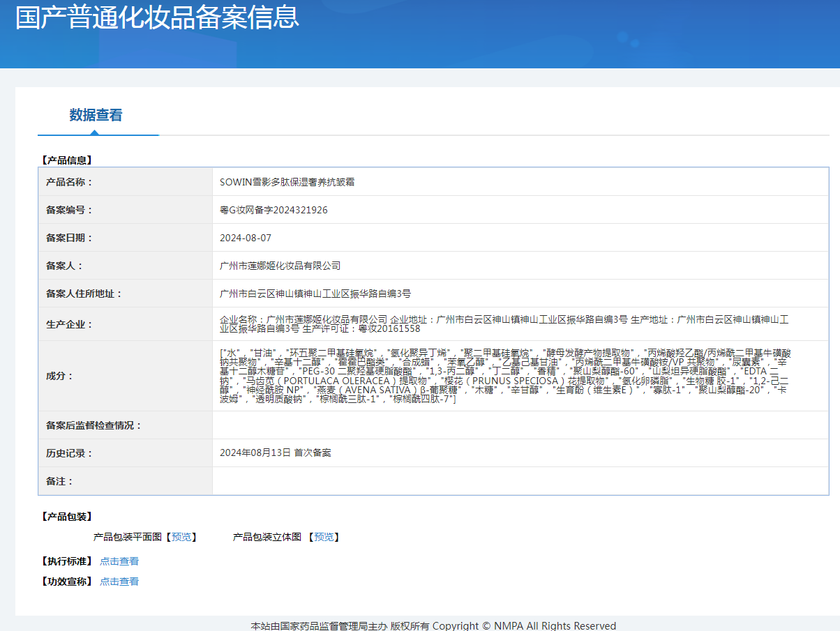Click the 产品包装立体图 label text
This screenshot has height=631, width=840.
point(267,537)
